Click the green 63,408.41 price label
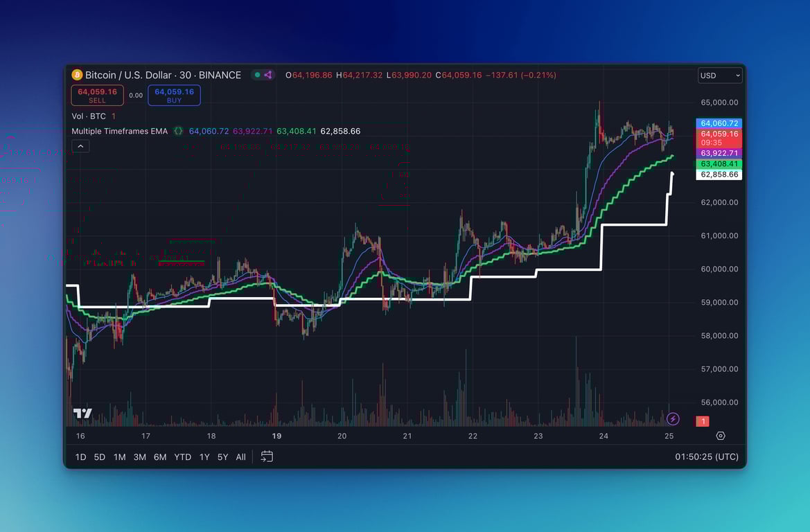The width and height of the screenshot is (810, 532). tap(719, 164)
